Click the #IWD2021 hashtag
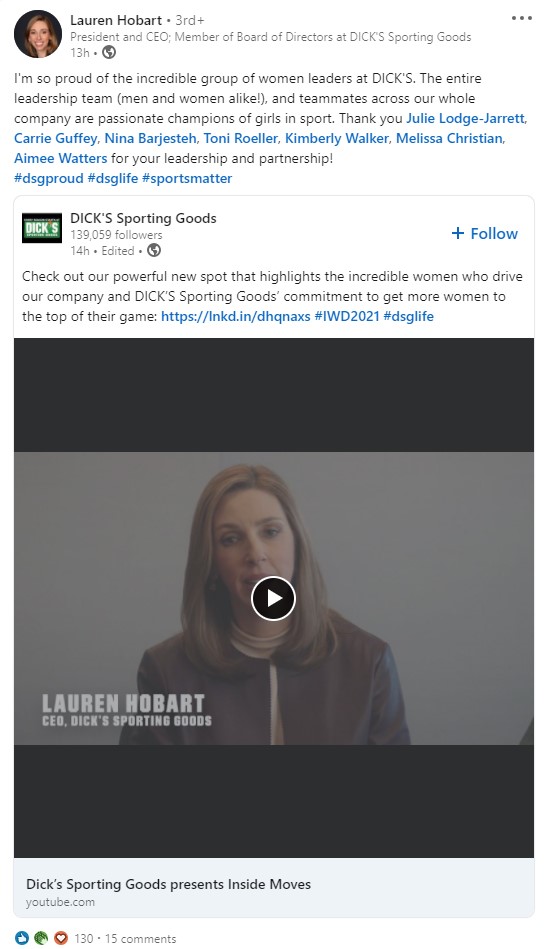 coord(347,316)
